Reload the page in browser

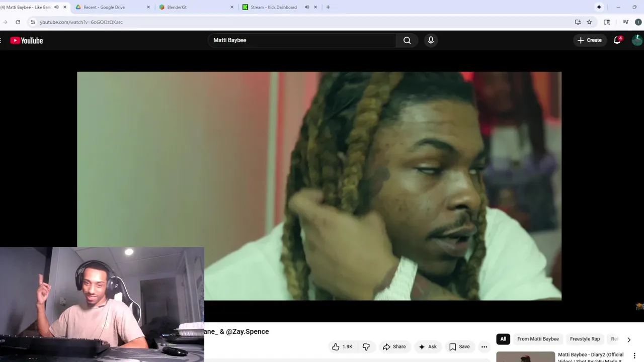[x=18, y=22]
